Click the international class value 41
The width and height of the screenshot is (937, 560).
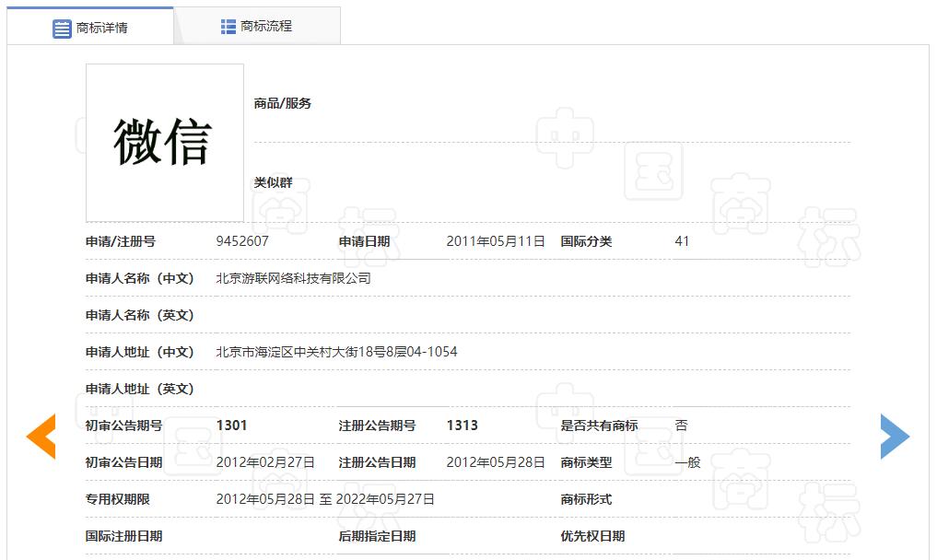click(682, 241)
